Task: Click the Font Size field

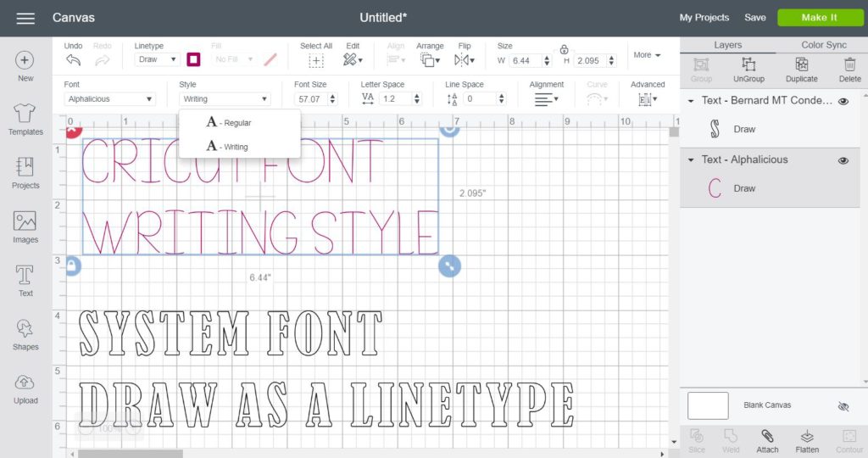Action: [x=310, y=99]
